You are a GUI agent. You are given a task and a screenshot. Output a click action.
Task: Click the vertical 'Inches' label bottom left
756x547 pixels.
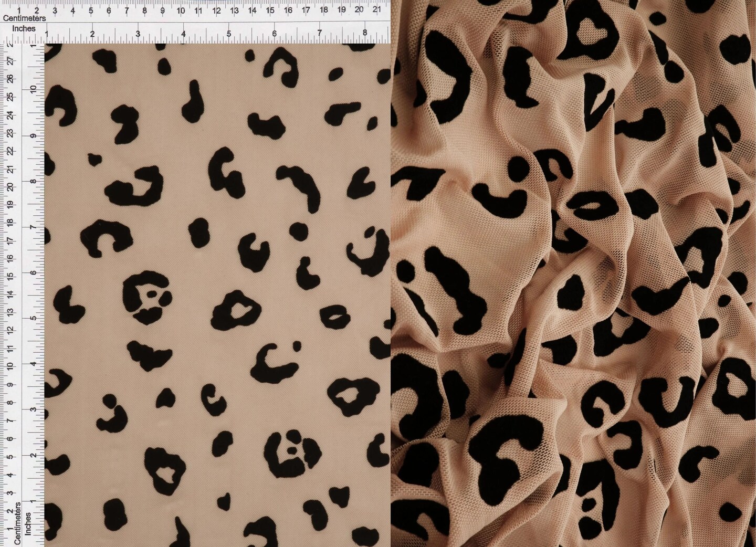28,526
